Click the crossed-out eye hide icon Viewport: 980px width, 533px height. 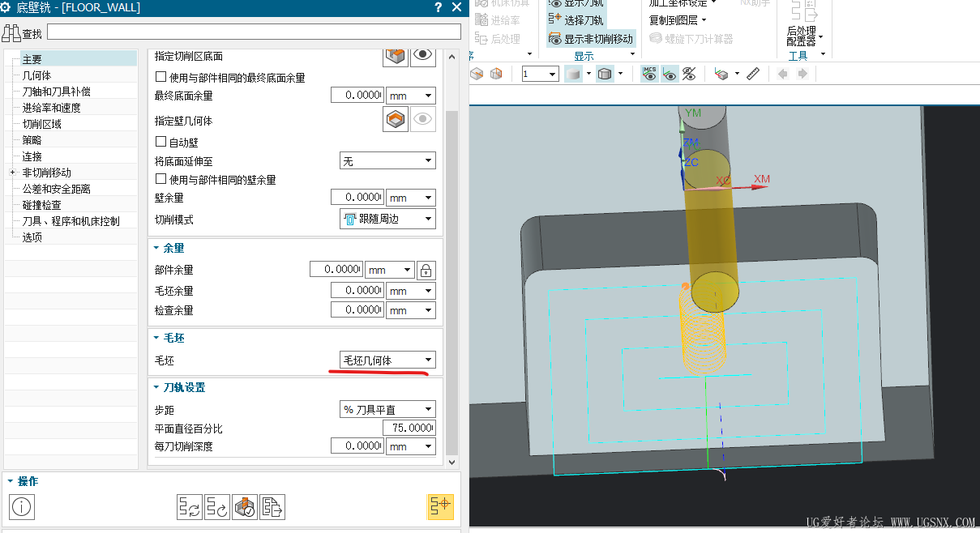click(x=690, y=74)
